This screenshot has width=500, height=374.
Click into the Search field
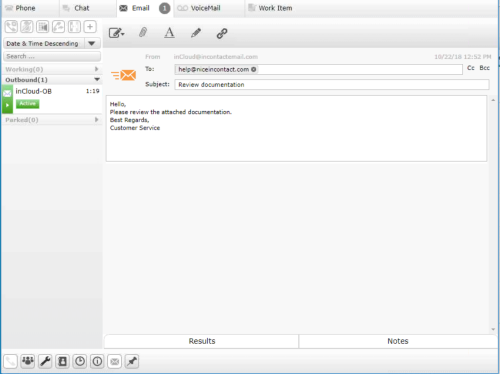52,56
